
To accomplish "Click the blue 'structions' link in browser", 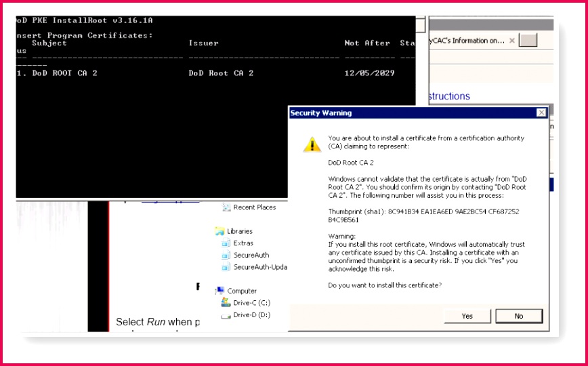I will point(449,96).
